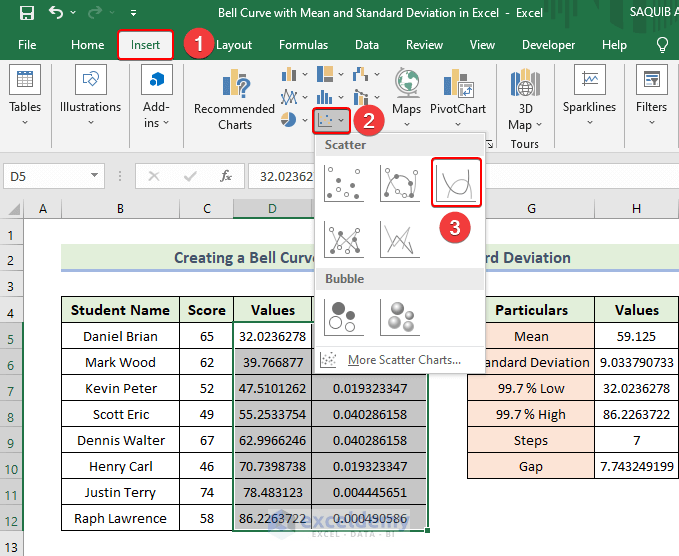The height and width of the screenshot is (556, 679).
Task: Choose the plain Scatter markers chart
Action: (x=344, y=183)
